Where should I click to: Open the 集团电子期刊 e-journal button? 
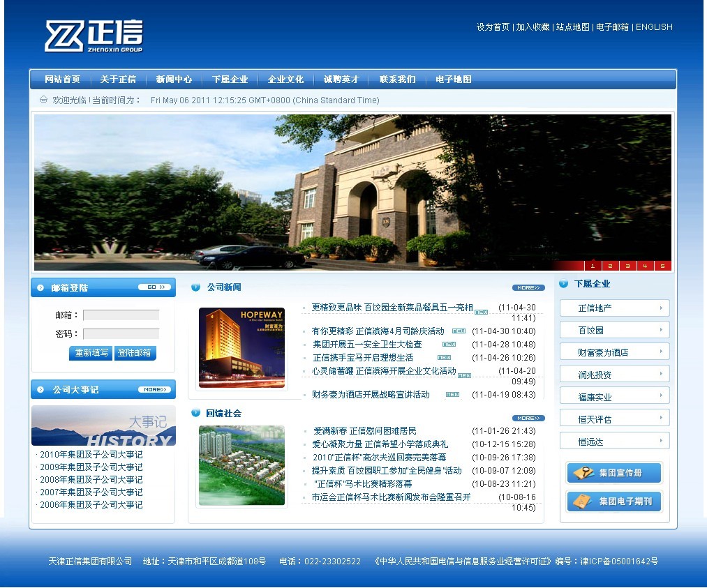(x=614, y=501)
